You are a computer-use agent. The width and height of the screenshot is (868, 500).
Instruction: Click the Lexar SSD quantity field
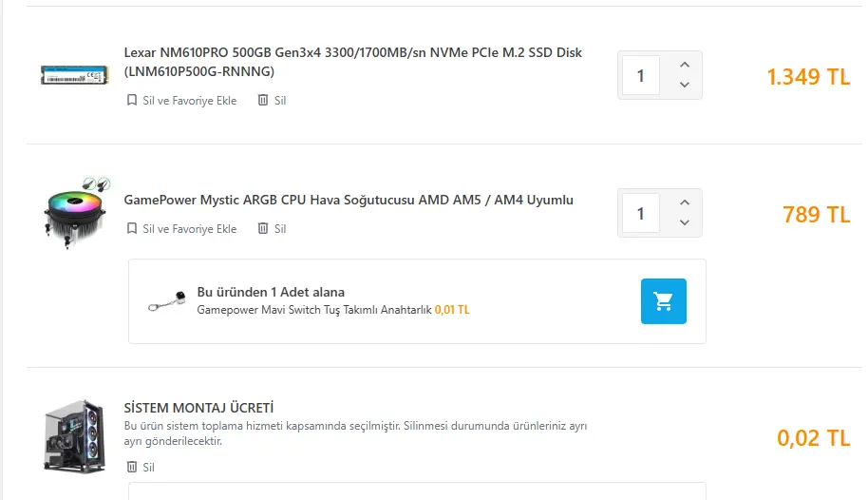pos(641,75)
